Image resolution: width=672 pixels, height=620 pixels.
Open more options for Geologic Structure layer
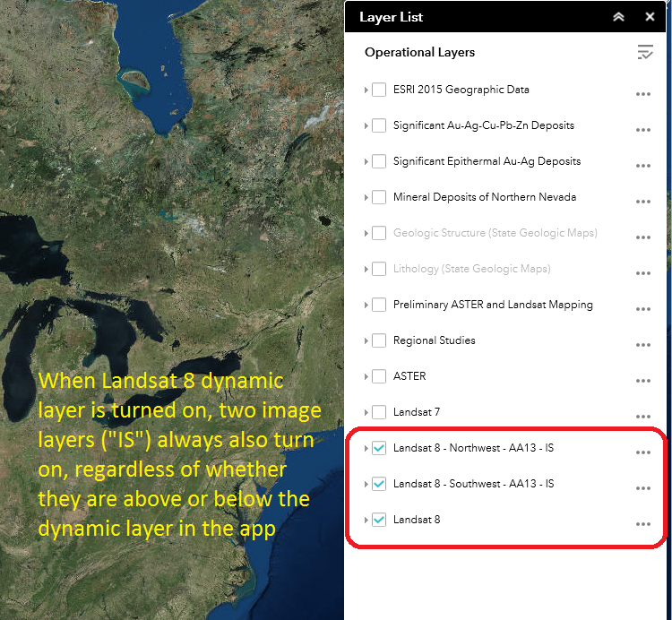click(x=643, y=237)
